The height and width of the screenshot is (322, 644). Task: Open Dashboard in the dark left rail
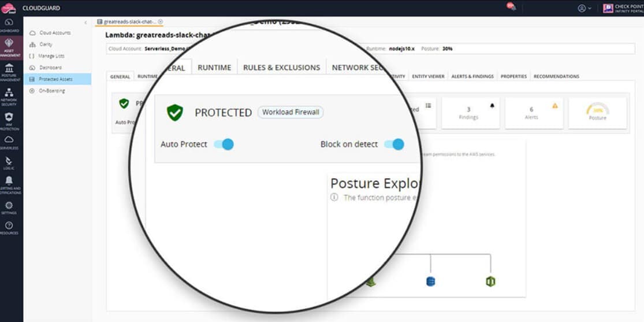pyautogui.click(x=9, y=25)
